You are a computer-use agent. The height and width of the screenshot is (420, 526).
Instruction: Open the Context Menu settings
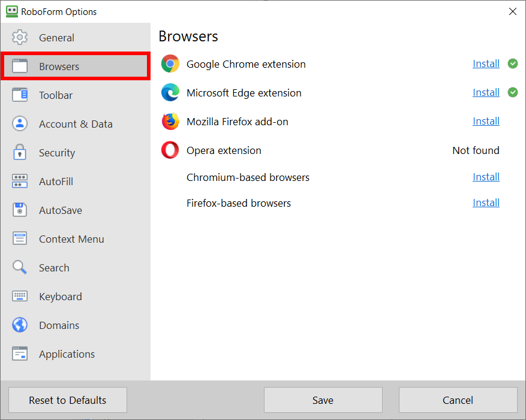point(76,239)
